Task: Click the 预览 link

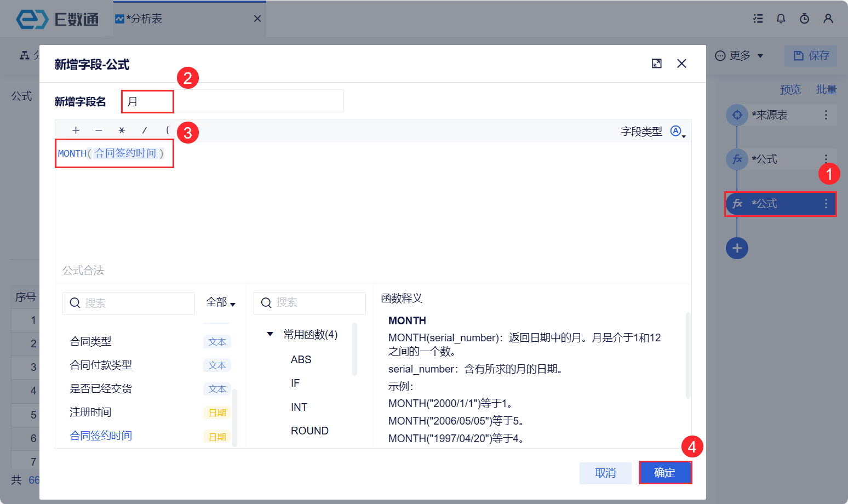Action: click(x=790, y=89)
